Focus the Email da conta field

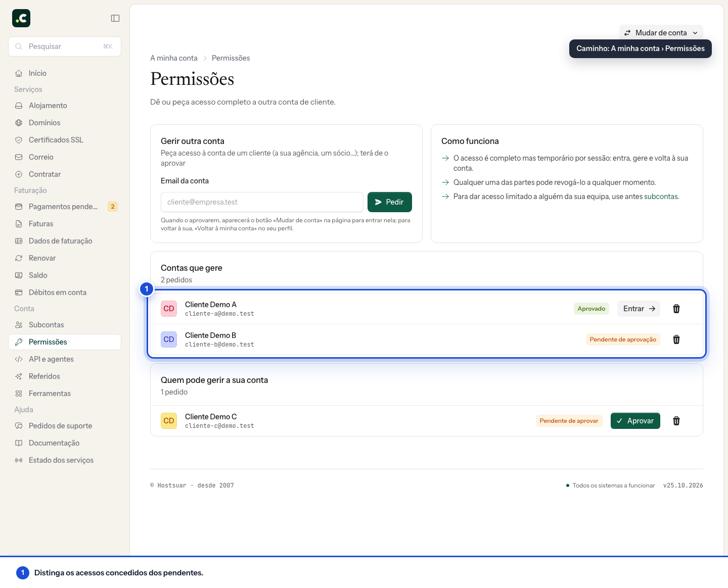(x=262, y=202)
